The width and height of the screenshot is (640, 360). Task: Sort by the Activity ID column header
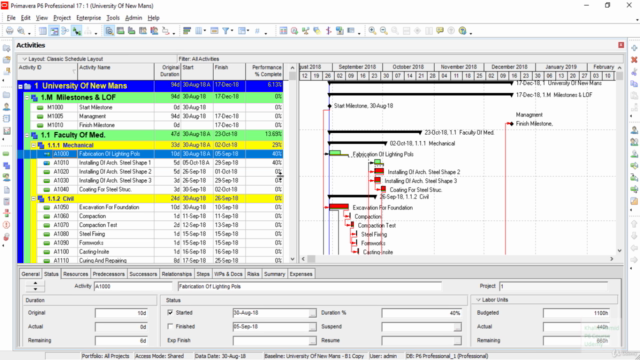coord(47,71)
